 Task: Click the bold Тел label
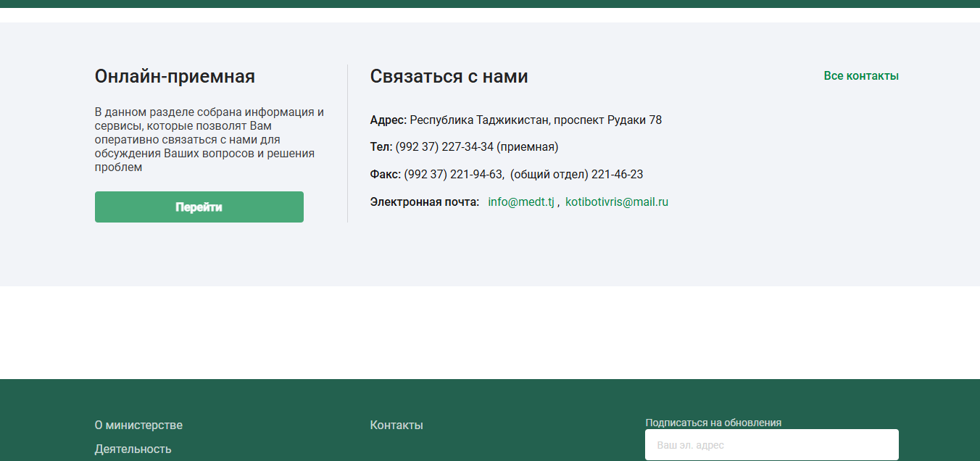pyautogui.click(x=381, y=147)
